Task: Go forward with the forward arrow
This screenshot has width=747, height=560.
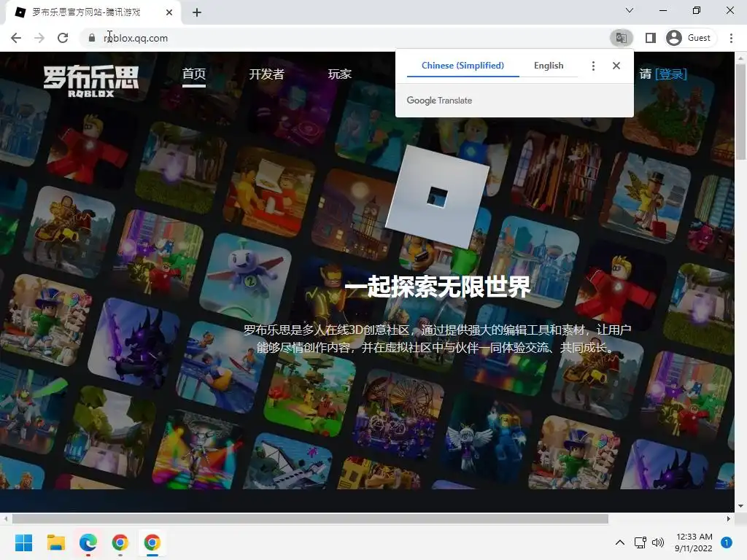Action: point(39,38)
